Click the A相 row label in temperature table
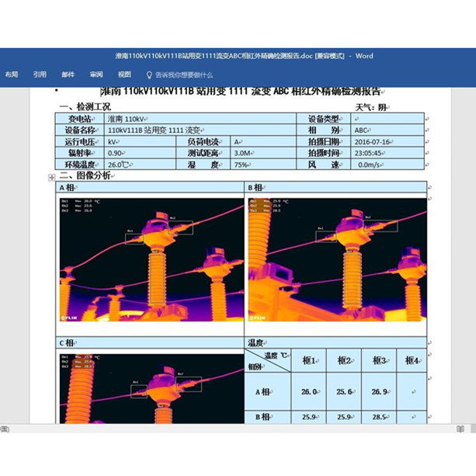The height and width of the screenshot is (476, 476). click(x=268, y=391)
